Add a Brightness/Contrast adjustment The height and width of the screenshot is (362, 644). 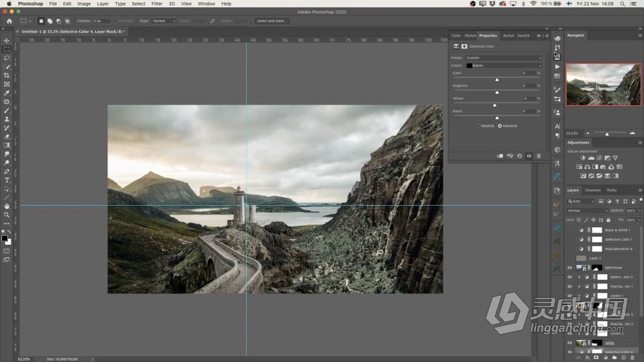pyautogui.click(x=583, y=158)
